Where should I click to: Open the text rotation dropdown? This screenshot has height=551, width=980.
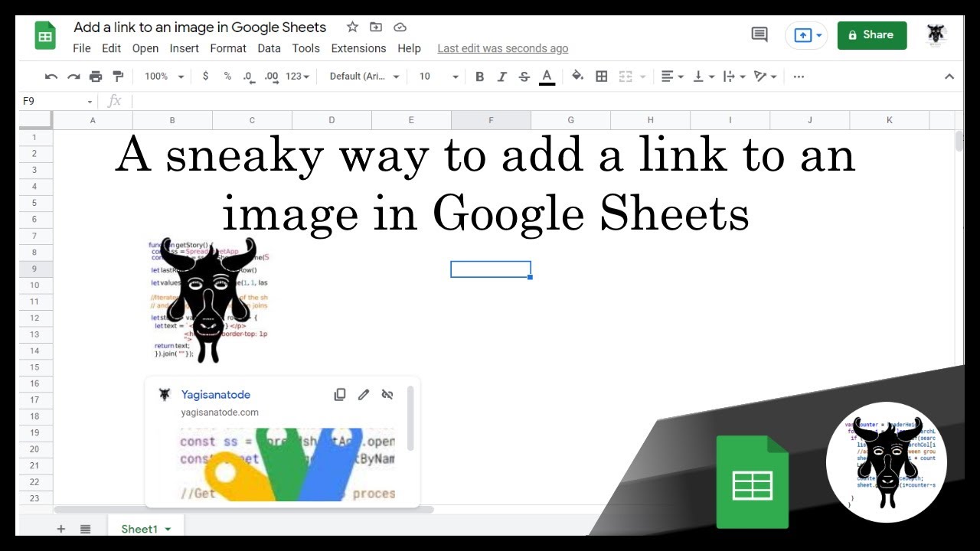765,77
